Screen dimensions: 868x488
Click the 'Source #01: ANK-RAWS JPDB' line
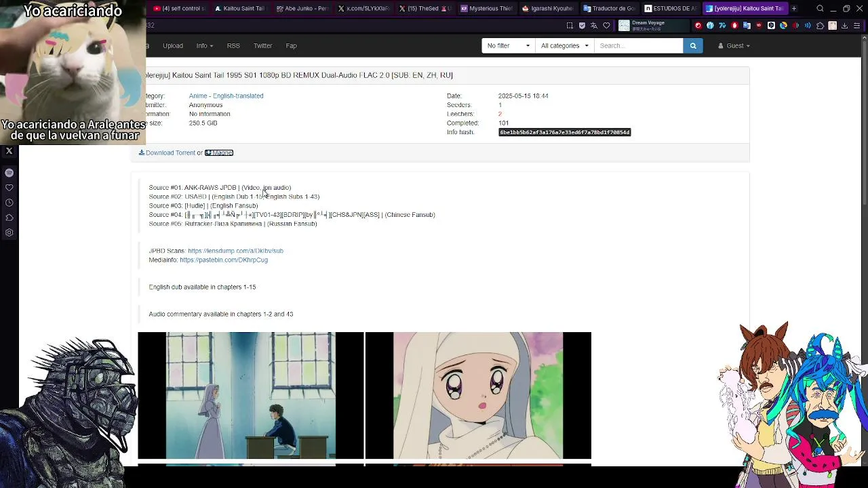[220, 188]
